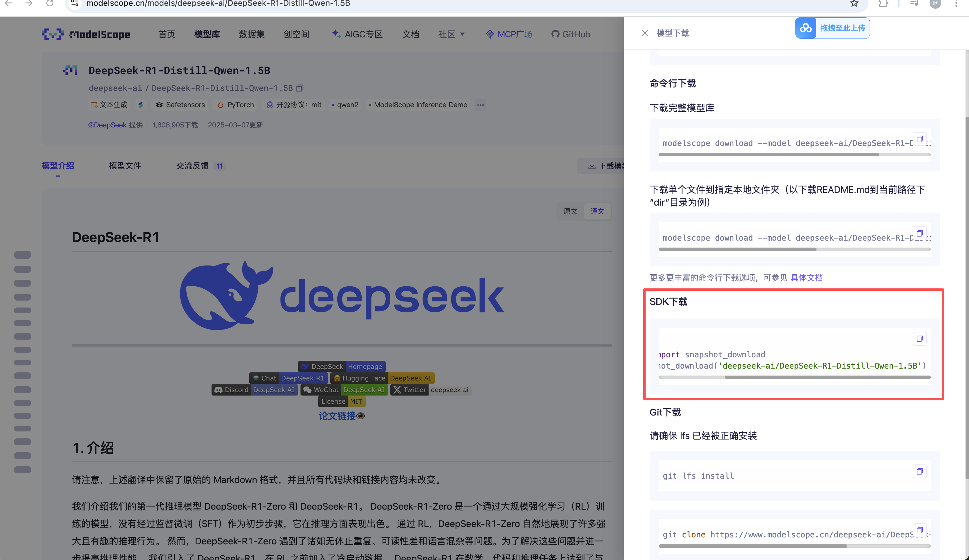Click the 文本生成 tag
The height and width of the screenshot is (560, 969).
tap(109, 105)
